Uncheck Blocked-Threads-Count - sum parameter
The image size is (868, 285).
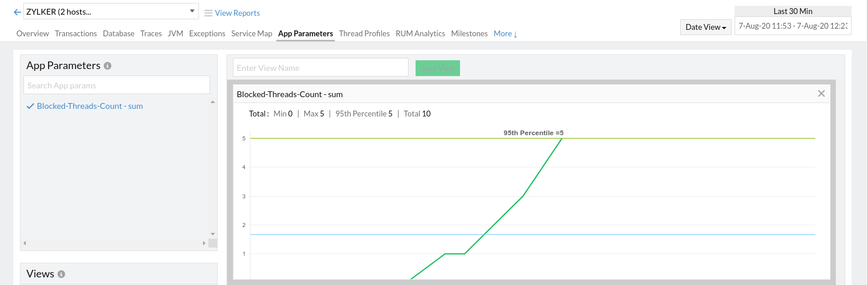(85, 106)
